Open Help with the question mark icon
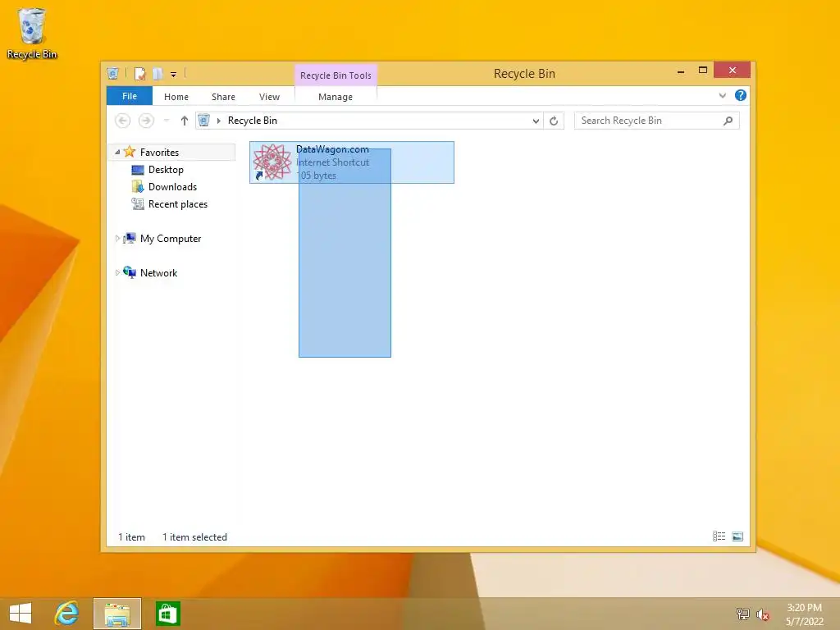The width and height of the screenshot is (840, 630). coord(741,95)
